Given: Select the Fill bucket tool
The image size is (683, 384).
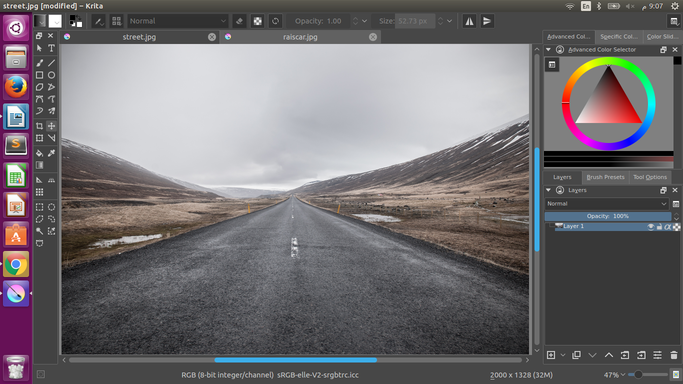Looking at the screenshot, I should pyautogui.click(x=39, y=153).
